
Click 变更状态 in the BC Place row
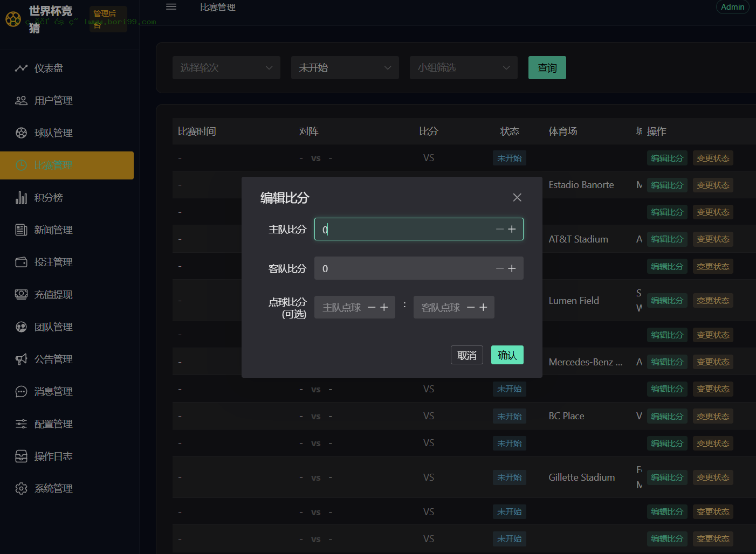pos(713,417)
